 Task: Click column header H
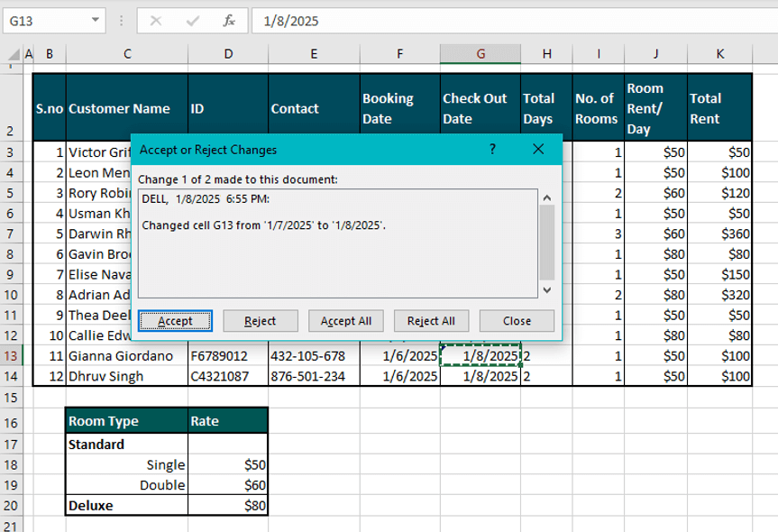(x=546, y=54)
